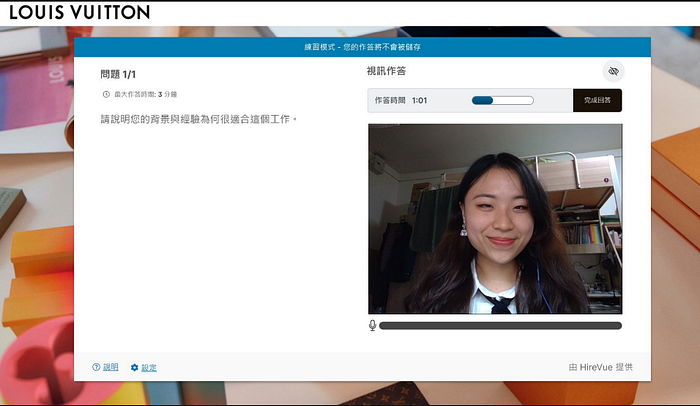The image size is (700, 406).
Task: Click the clock icon beside max answer time
Action: [x=106, y=94]
